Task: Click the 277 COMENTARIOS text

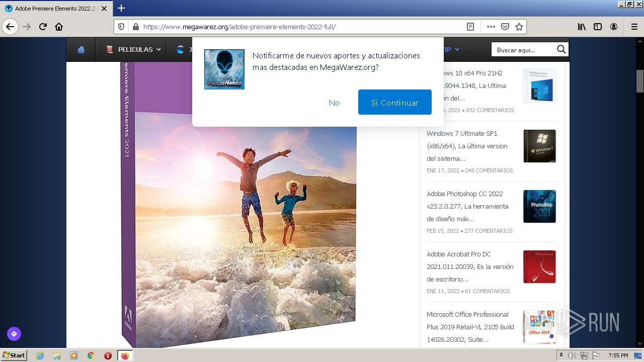Action: tap(488, 231)
